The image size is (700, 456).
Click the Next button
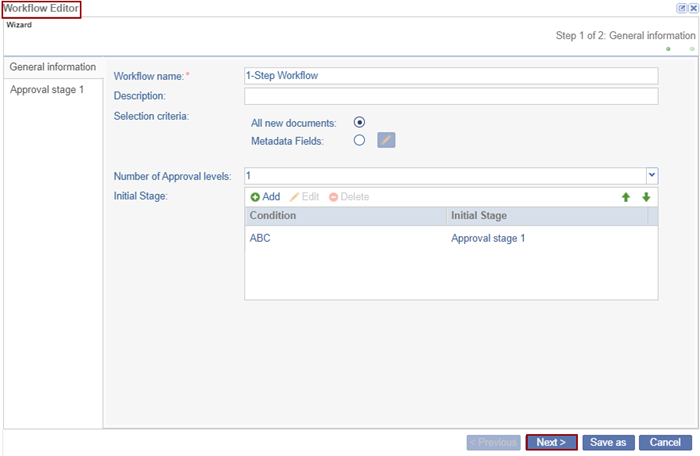tap(551, 442)
